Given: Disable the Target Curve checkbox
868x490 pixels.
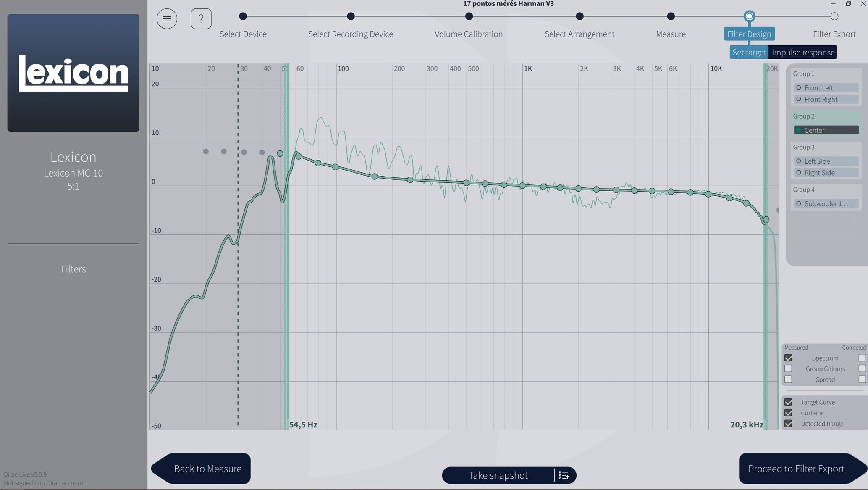Looking at the screenshot, I should [x=788, y=402].
